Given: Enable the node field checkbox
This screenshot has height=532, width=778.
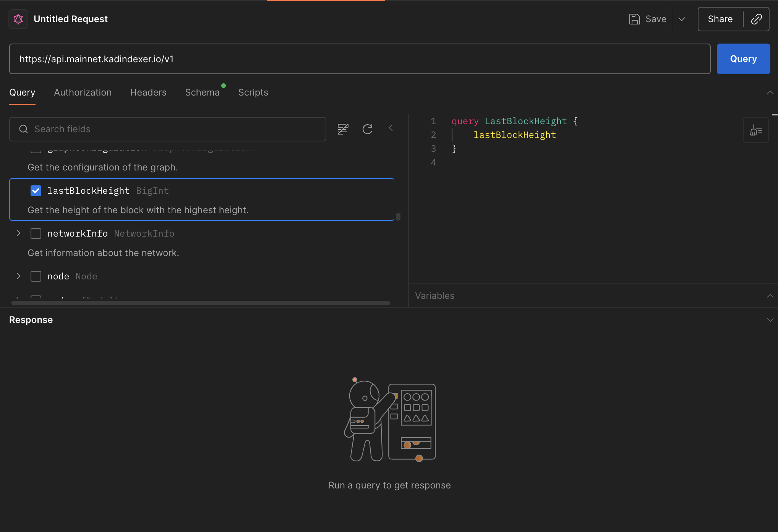Looking at the screenshot, I should [x=36, y=276].
